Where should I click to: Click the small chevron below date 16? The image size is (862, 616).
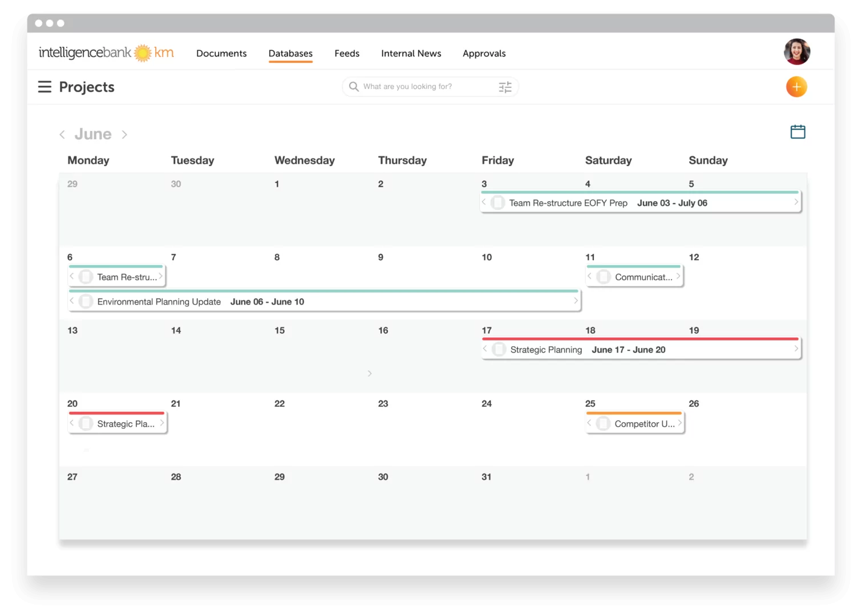(x=370, y=373)
